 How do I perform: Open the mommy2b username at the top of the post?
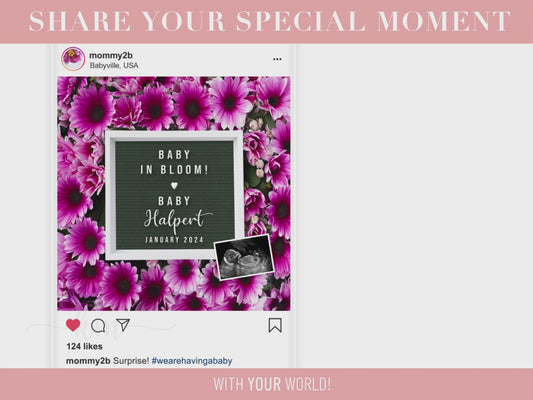pos(111,55)
